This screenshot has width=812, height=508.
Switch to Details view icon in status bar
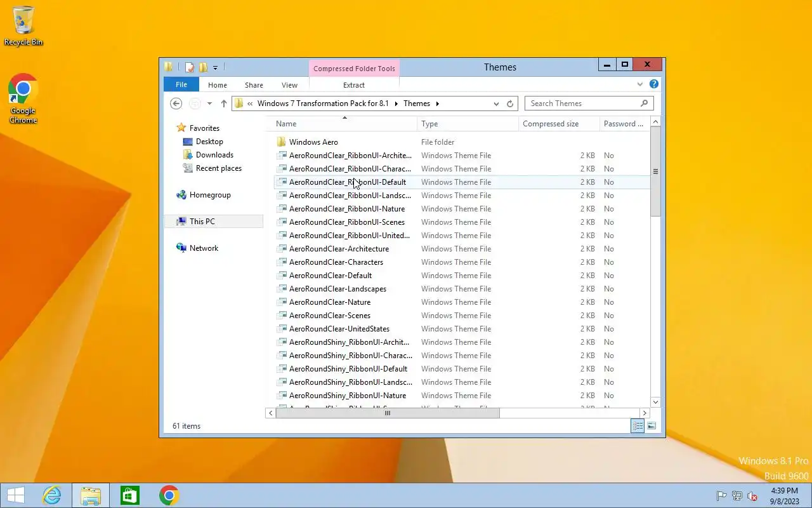tap(638, 426)
